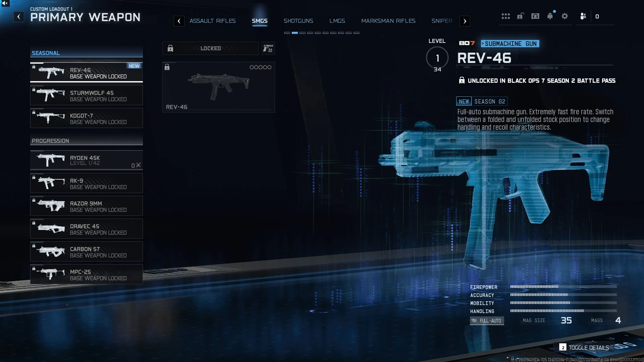644x362 pixels.
Task: Go back using arrow beside Primary Weapon
Action: (x=19, y=17)
